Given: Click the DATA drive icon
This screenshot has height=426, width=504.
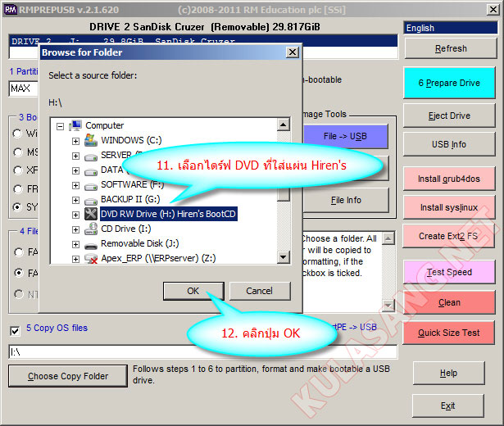Looking at the screenshot, I should [91, 172].
